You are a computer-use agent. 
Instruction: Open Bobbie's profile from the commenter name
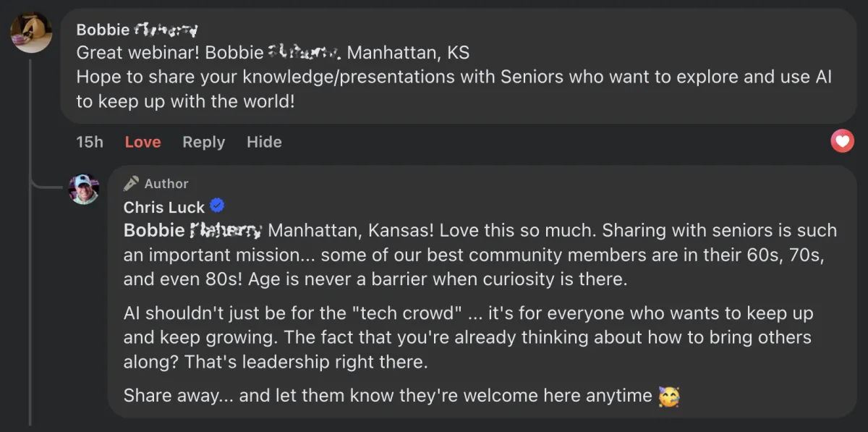[137, 30]
